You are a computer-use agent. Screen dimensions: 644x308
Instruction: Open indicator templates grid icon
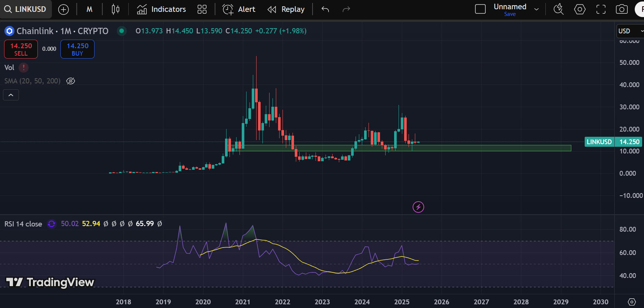(x=202, y=9)
